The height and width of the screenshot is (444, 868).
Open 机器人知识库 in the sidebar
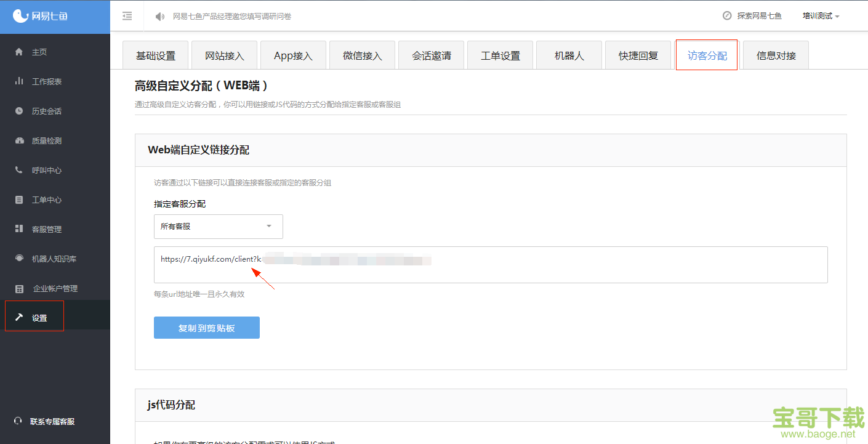(x=55, y=259)
